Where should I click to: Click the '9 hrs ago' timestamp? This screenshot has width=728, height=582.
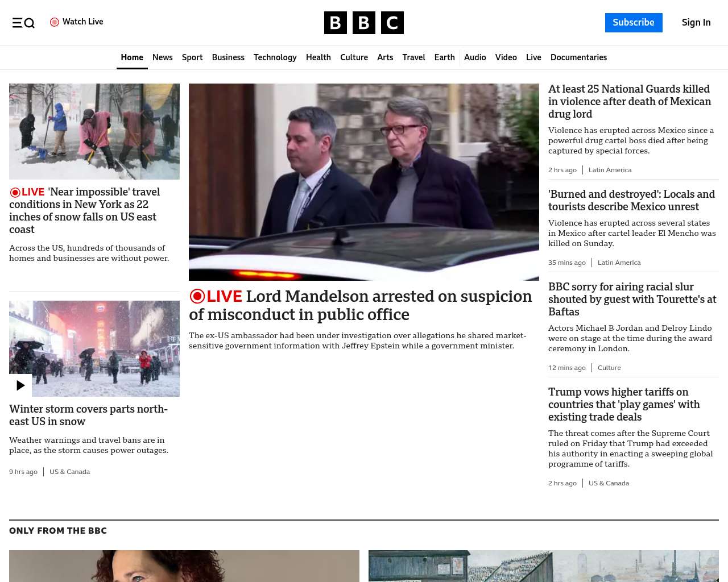click(23, 472)
